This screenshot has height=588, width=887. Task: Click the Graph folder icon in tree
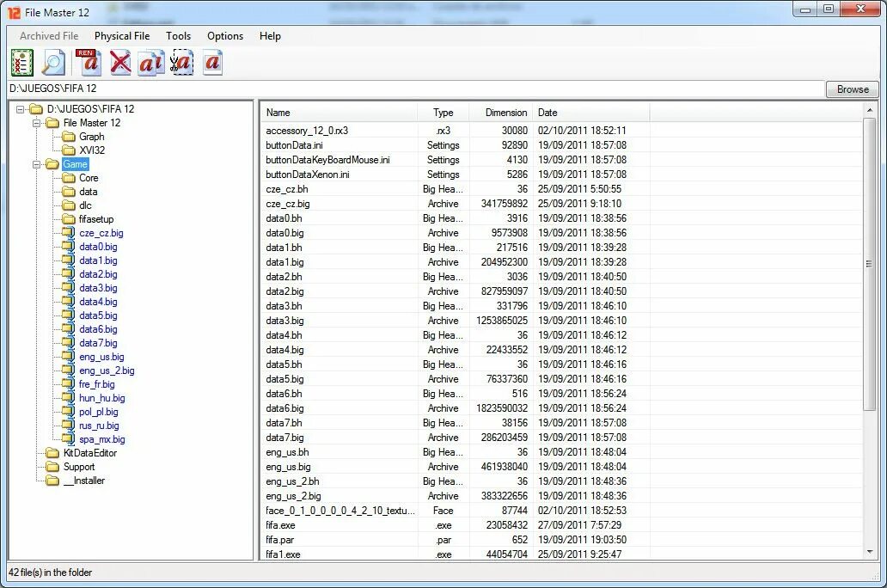point(69,137)
